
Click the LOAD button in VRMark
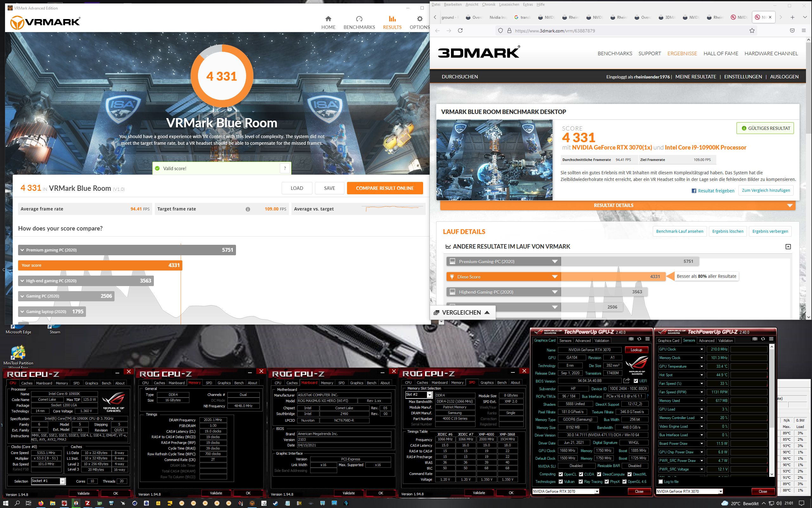pos(297,188)
